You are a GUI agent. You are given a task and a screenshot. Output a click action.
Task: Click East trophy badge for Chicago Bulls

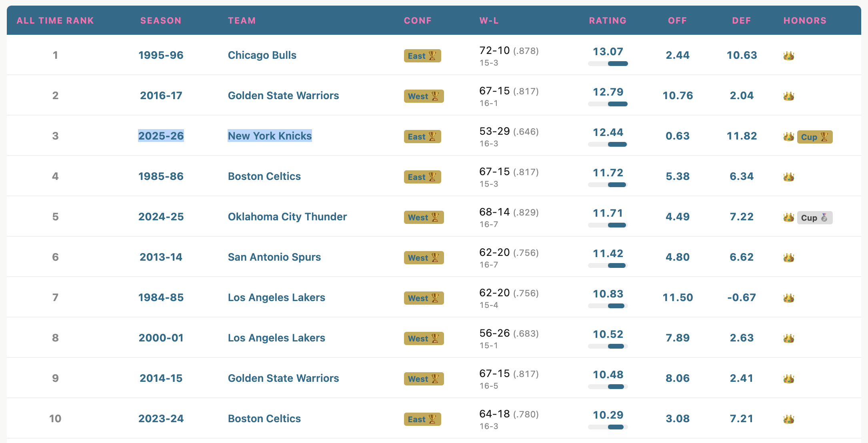[422, 56]
